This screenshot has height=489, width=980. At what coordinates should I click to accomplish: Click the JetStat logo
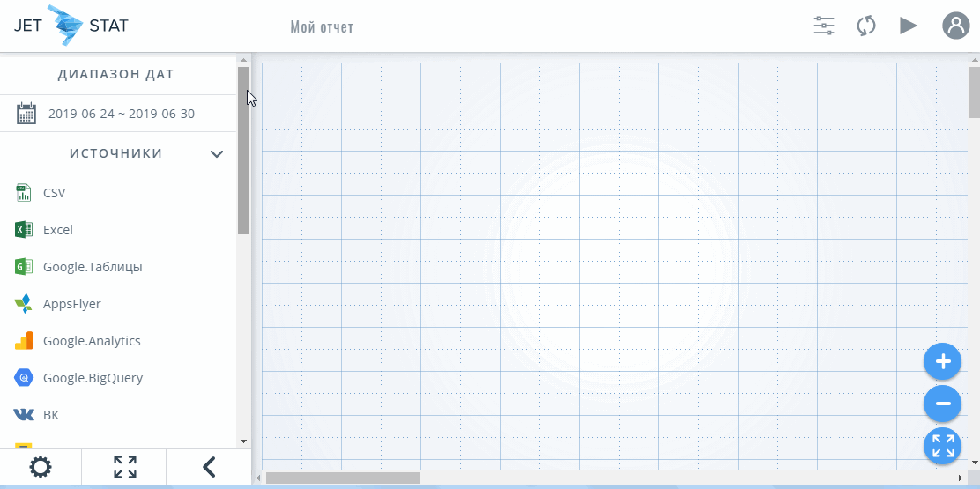[x=71, y=26]
